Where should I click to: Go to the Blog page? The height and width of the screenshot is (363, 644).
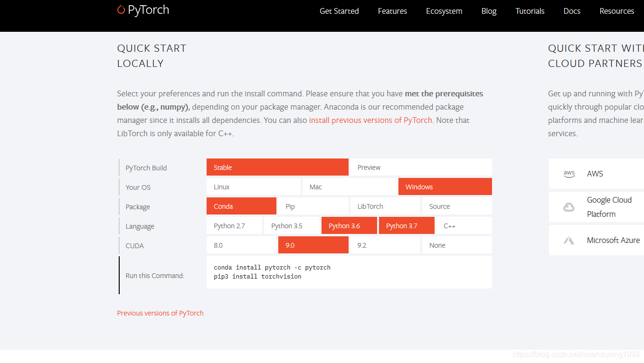(x=489, y=11)
